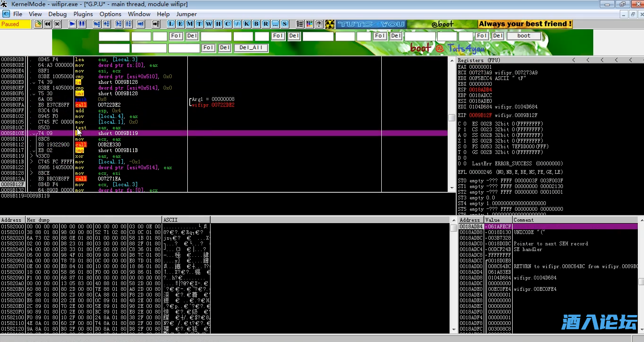
Task: Click the Open file toolbar icon
Action: [38, 24]
